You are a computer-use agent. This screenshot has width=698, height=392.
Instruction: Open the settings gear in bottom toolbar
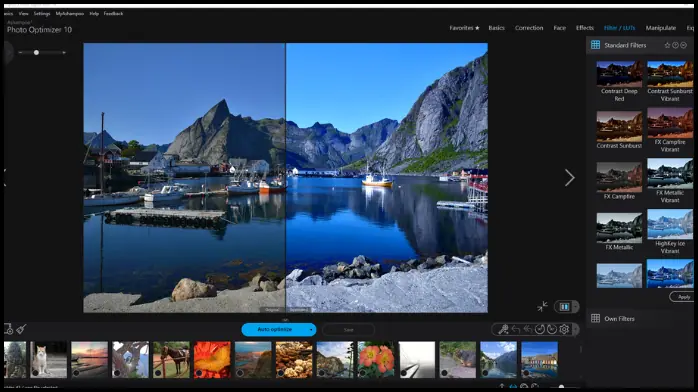[564, 329]
